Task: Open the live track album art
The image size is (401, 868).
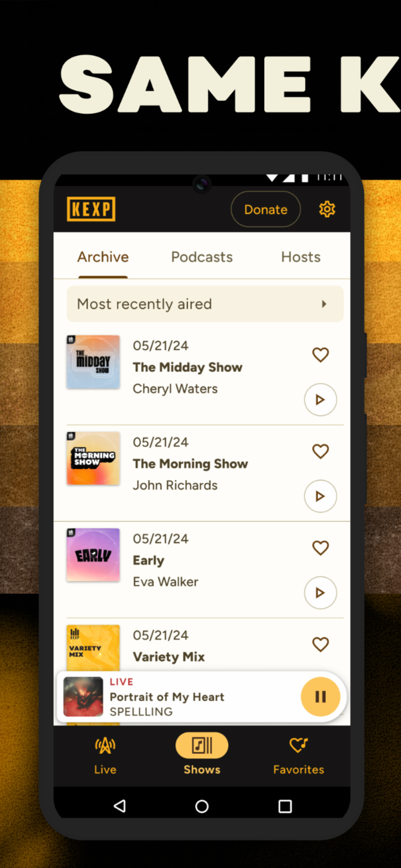Action: click(x=83, y=697)
